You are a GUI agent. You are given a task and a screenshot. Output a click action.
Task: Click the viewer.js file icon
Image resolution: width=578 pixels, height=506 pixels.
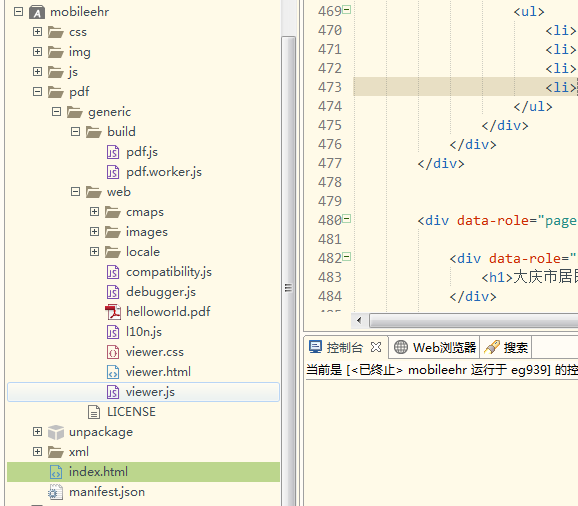click(x=113, y=392)
